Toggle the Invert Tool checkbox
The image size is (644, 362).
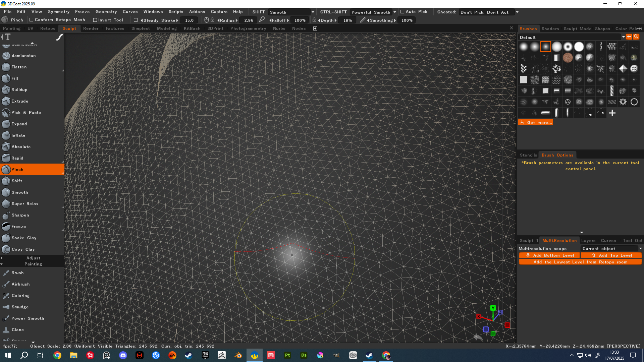click(x=95, y=20)
